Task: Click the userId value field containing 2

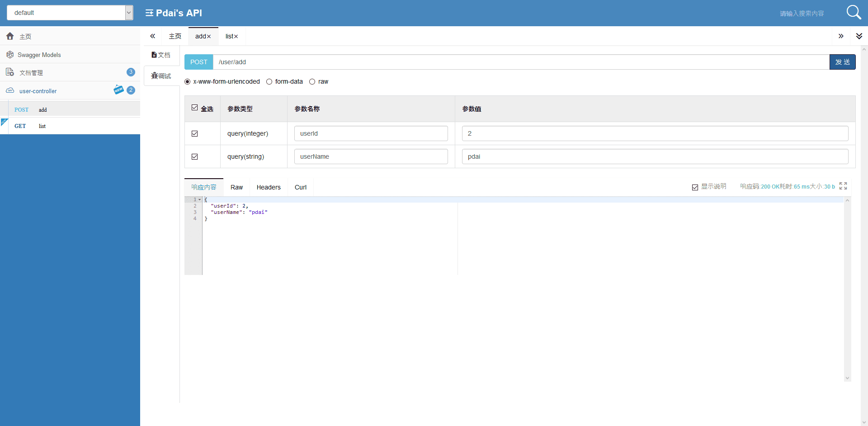Action: (x=655, y=133)
